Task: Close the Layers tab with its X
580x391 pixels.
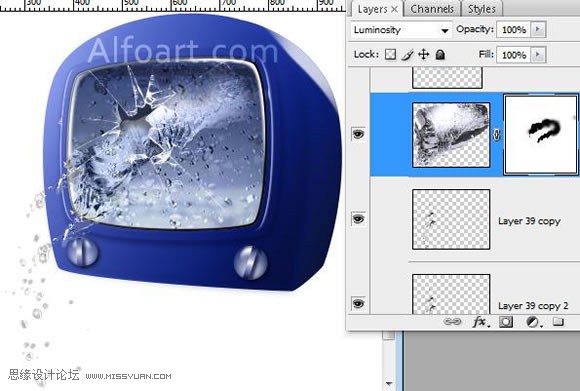Action: click(395, 9)
